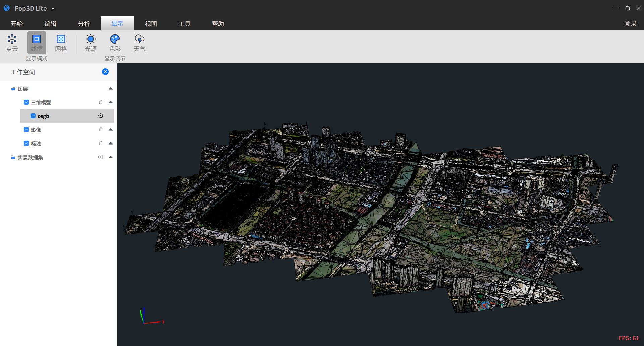Click the 显示调节 group label
The width and height of the screenshot is (644, 346).
115,58
